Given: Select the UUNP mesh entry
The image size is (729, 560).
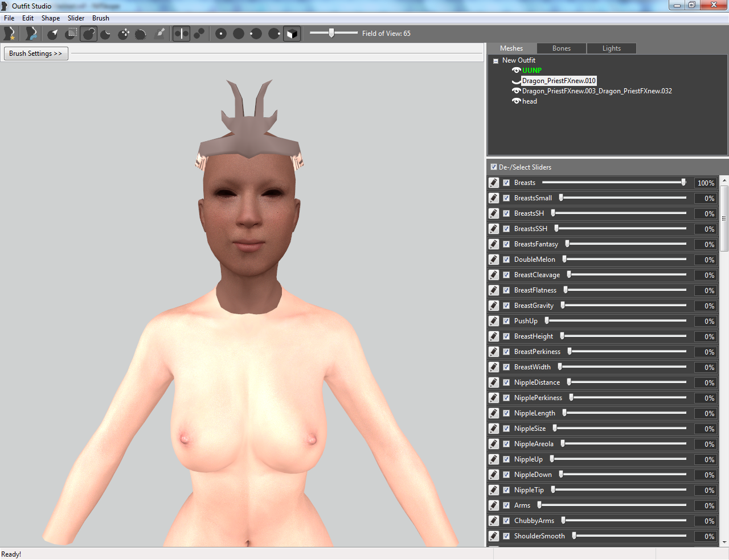Looking at the screenshot, I should (x=532, y=71).
